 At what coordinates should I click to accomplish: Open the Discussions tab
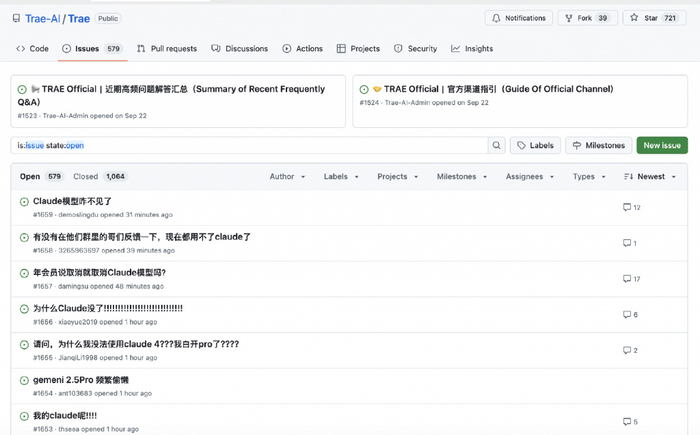coord(240,48)
